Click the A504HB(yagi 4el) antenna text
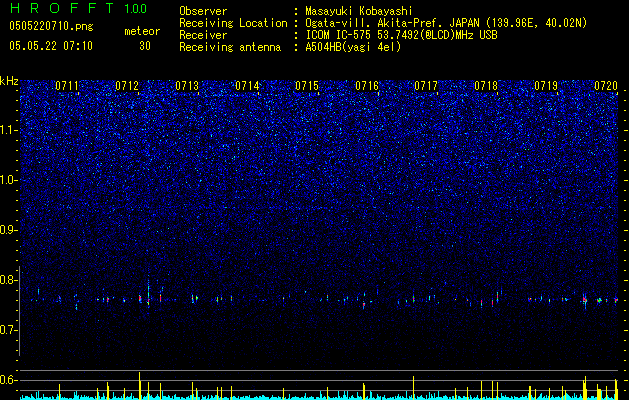The height and width of the screenshot is (400, 629). click(353, 47)
